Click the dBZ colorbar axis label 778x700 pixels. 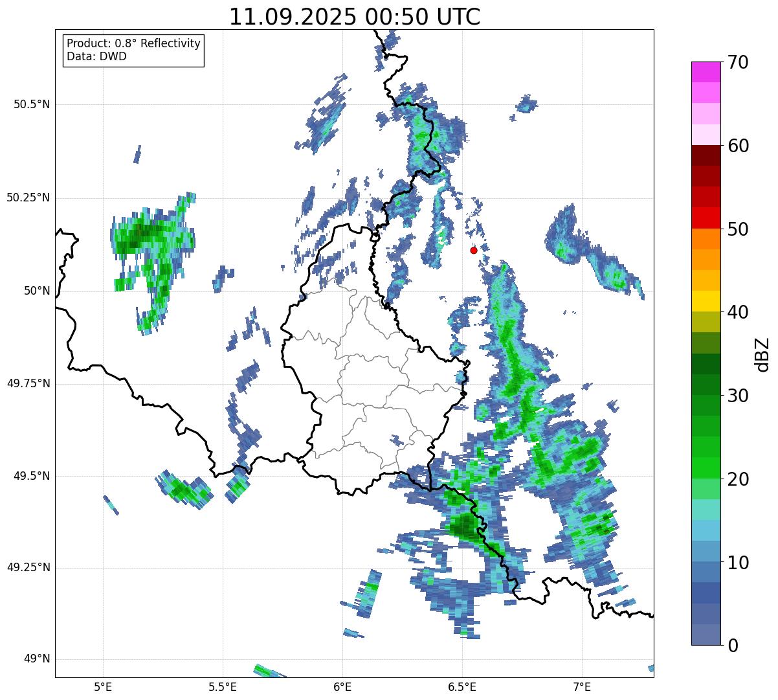click(762, 354)
